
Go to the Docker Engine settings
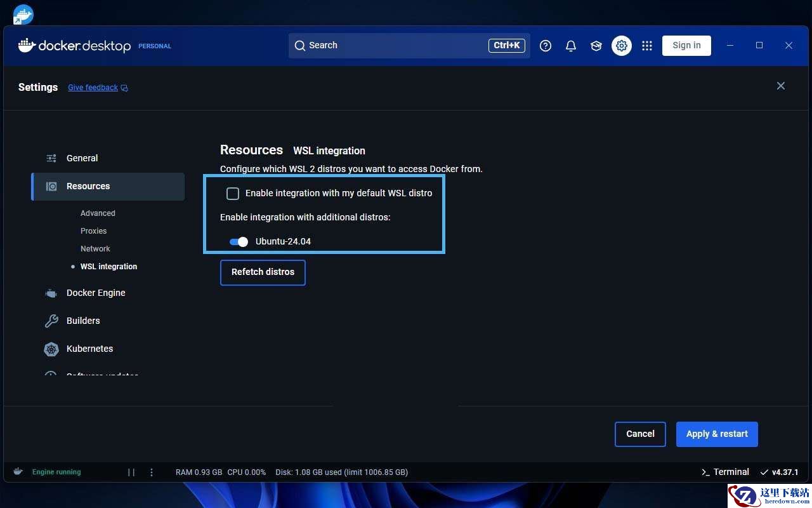[x=96, y=293]
